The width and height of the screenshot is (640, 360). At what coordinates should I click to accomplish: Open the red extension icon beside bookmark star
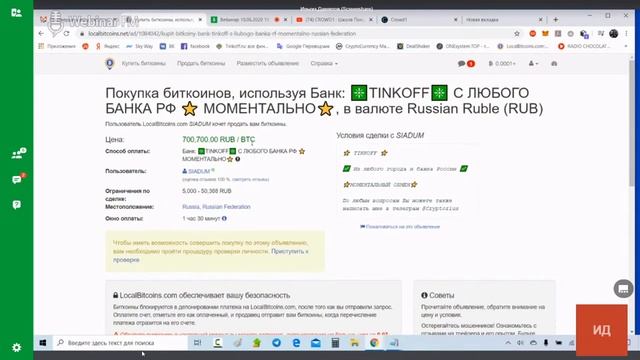click(x=533, y=33)
